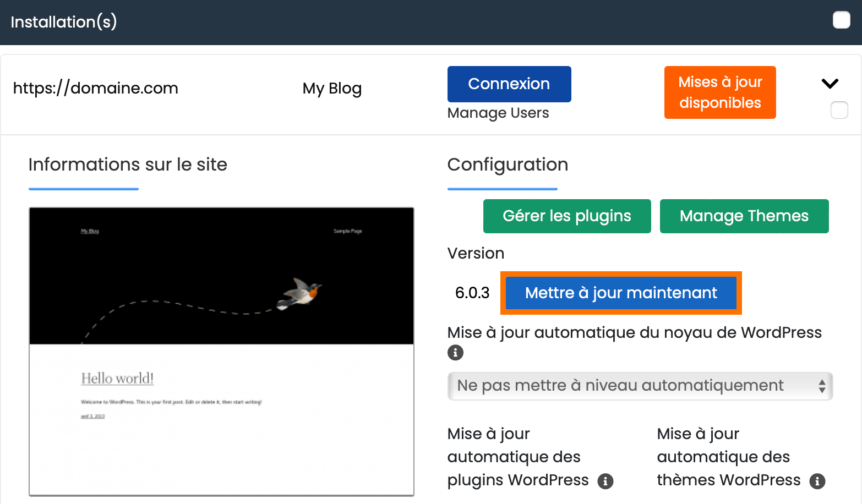Viewport: 862px width, 504px height.
Task: Click 'Mise à jour automatique du noyau de WordPress' label
Action: (635, 332)
